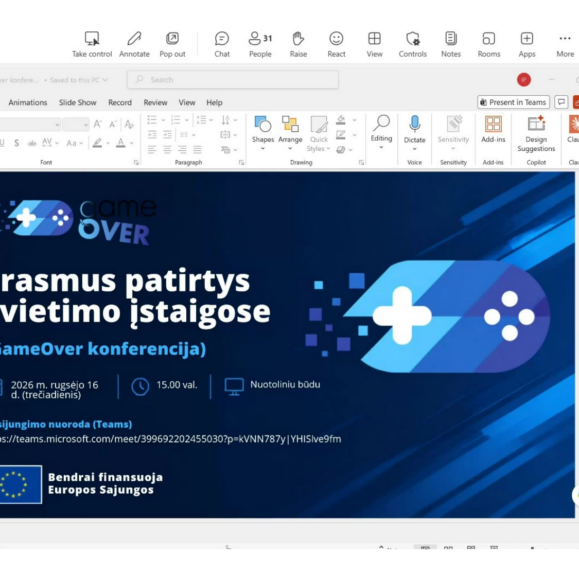Open the Comments pane button

coord(561,102)
